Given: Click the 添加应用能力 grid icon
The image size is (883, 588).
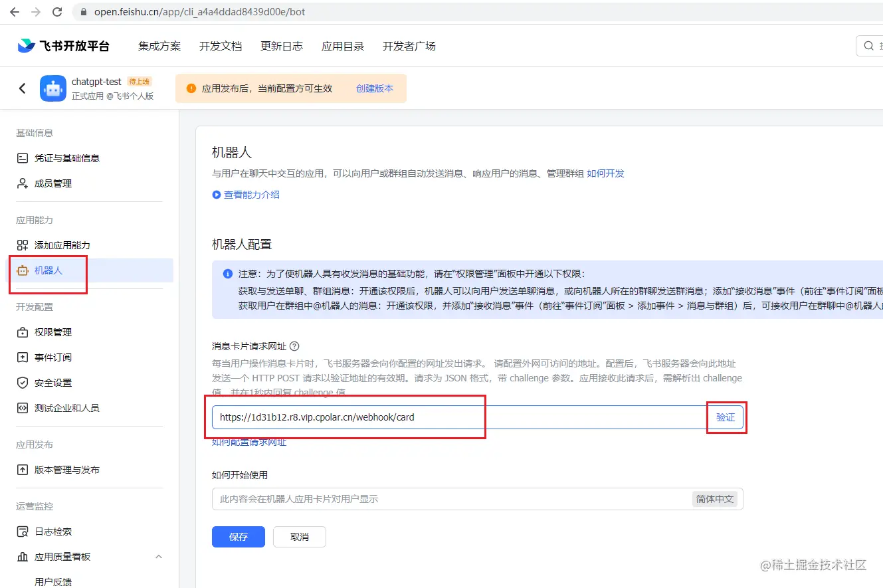Looking at the screenshot, I should point(23,245).
